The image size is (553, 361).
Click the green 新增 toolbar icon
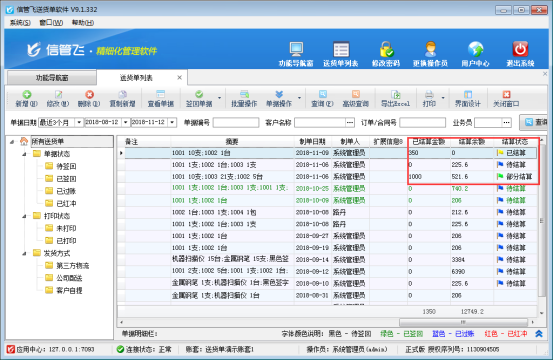(x=27, y=94)
